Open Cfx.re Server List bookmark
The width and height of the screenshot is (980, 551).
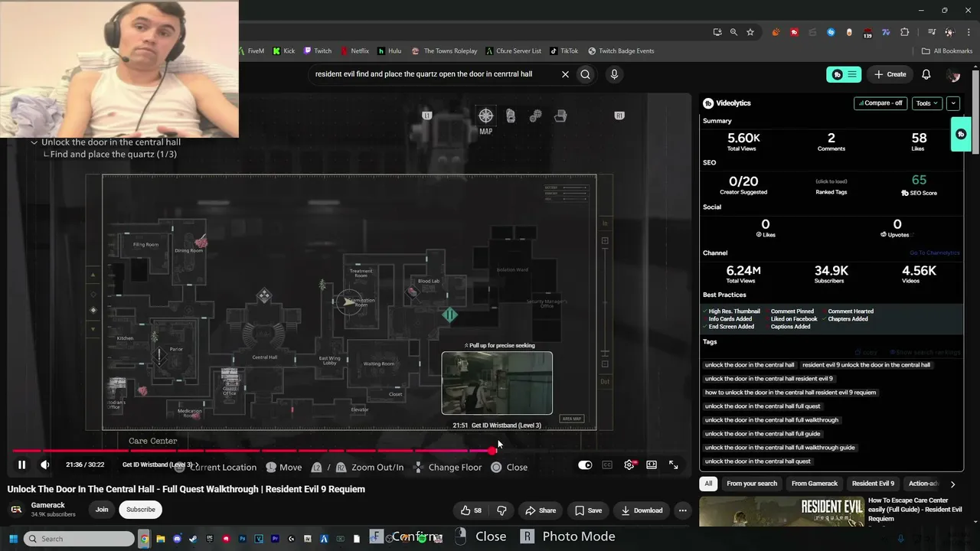click(514, 51)
